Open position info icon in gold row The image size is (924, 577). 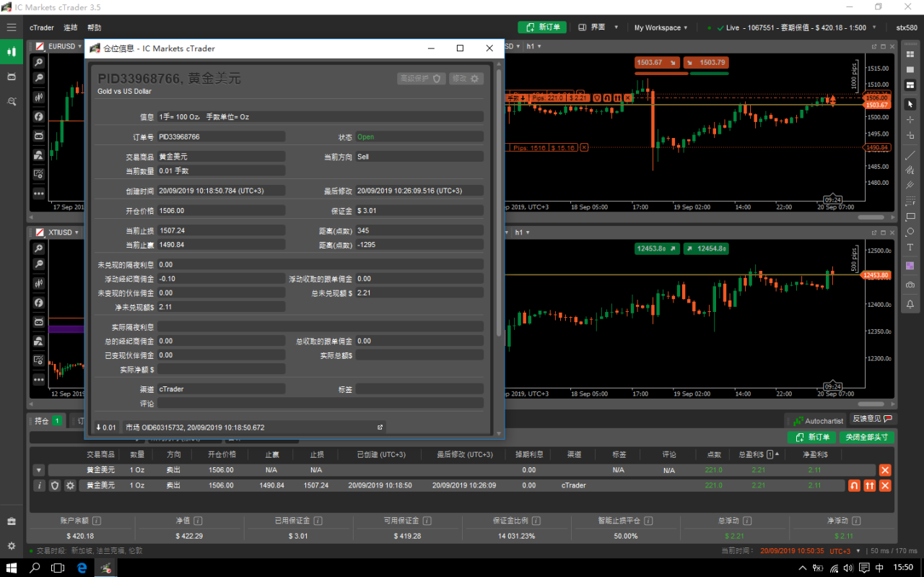click(40, 485)
